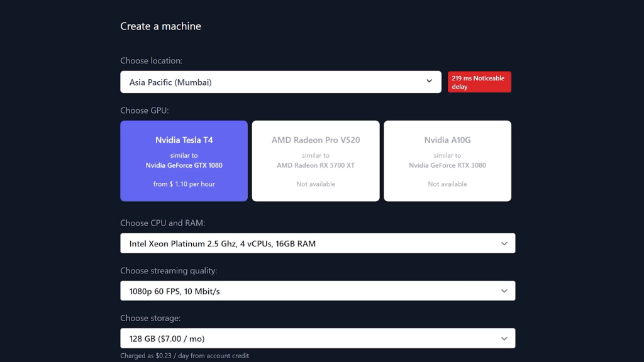644x362 pixels.
Task: Click the Create a machine heading
Action: pos(160,26)
